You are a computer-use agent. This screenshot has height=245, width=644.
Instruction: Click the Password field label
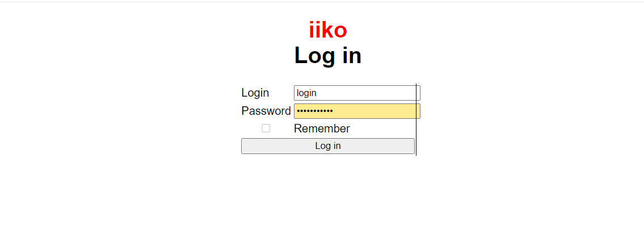click(266, 111)
